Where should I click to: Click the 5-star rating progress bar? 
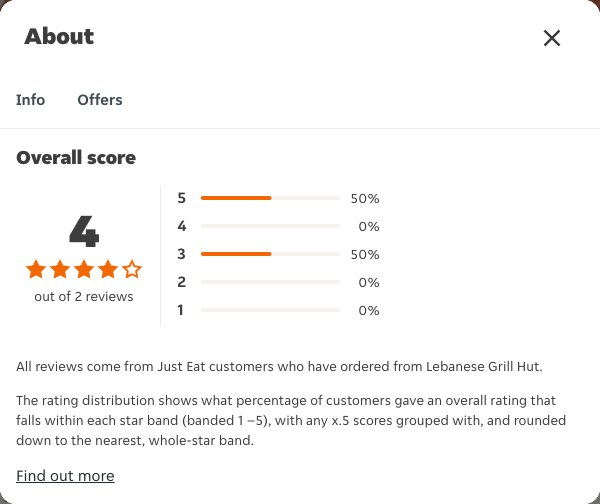point(271,198)
